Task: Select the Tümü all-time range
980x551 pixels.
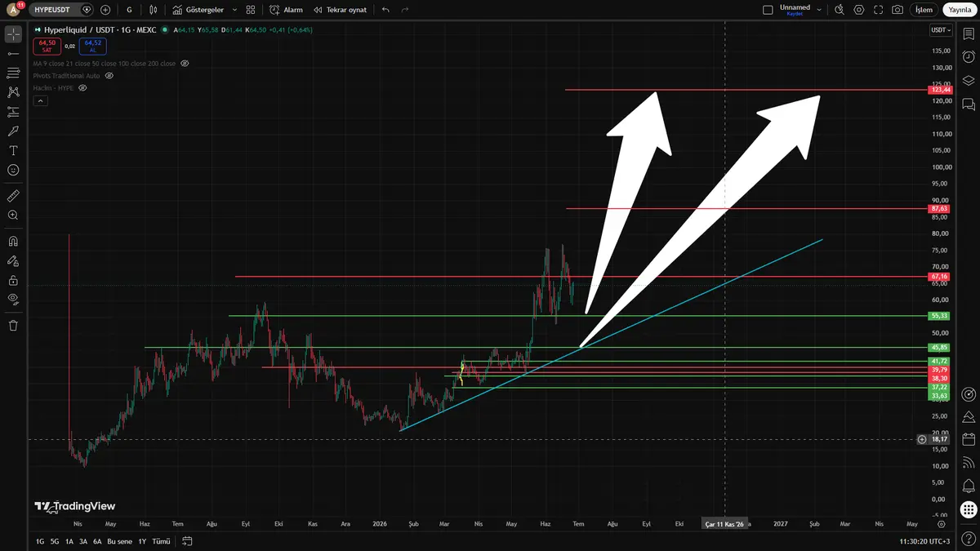Action: click(161, 541)
